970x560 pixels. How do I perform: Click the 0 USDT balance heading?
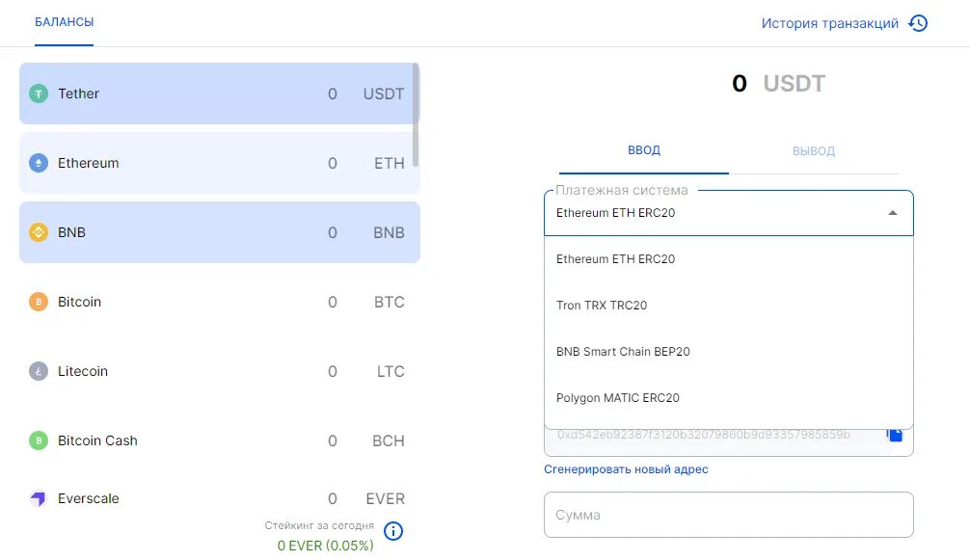point(778,84)
